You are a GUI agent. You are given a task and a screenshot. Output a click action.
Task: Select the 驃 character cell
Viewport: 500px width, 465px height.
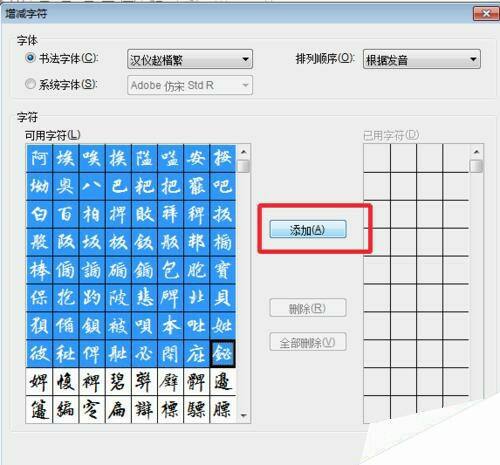196,410
